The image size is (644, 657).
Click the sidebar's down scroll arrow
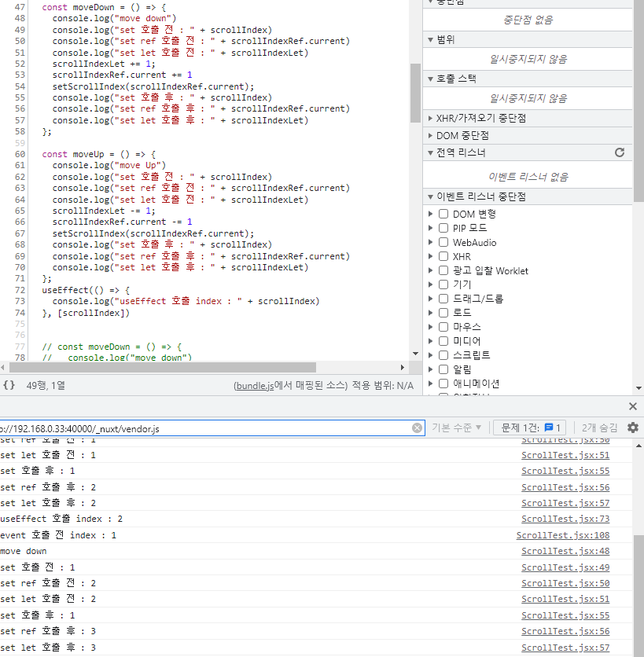(x=638, y=388)
